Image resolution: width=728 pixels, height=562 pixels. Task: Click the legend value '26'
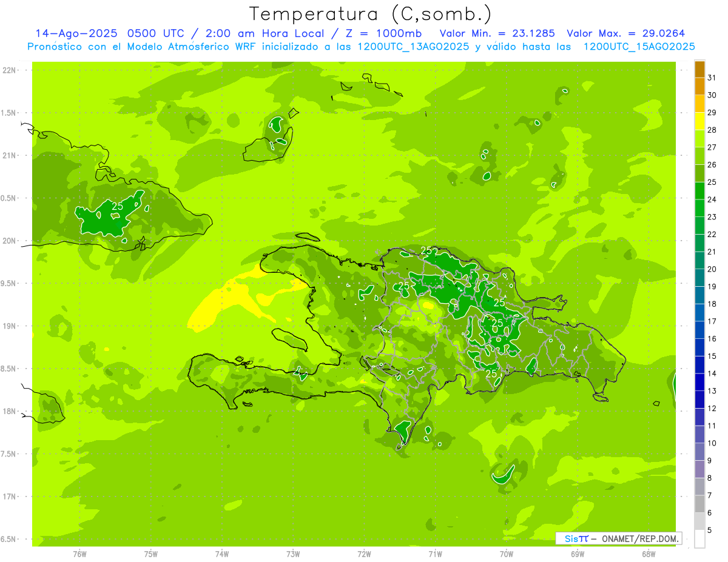[712, 165]
